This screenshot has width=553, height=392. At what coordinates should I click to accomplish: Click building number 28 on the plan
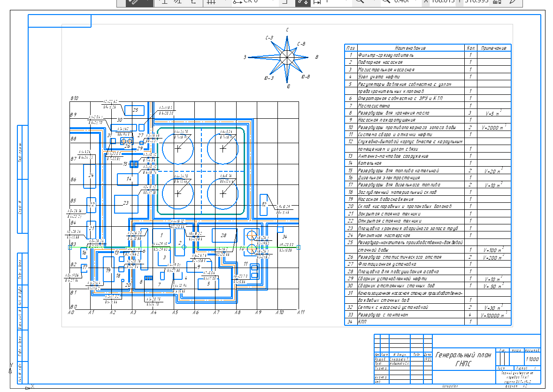point(223,235)
